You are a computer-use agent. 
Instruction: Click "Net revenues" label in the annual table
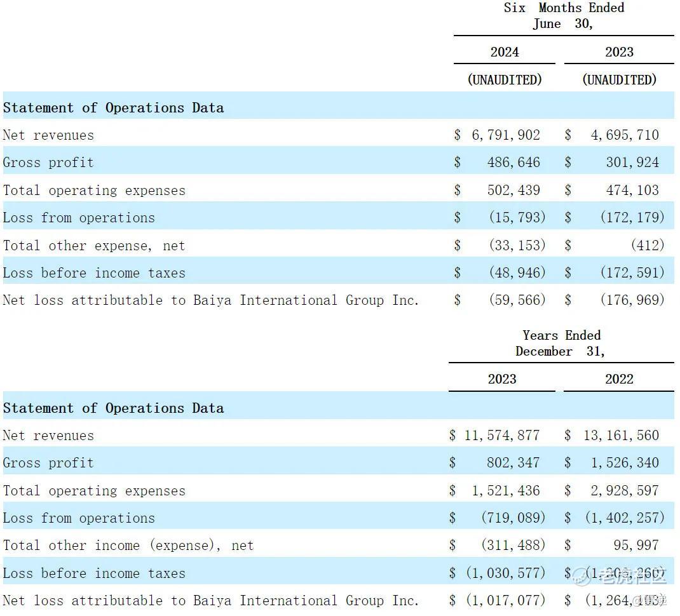point(48,436)
